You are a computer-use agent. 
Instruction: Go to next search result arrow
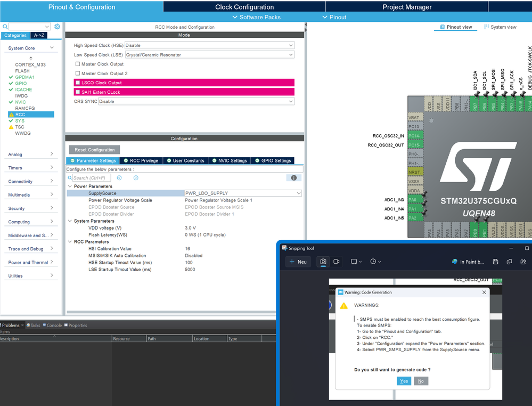pyautogui.click(x=136, y=178)
